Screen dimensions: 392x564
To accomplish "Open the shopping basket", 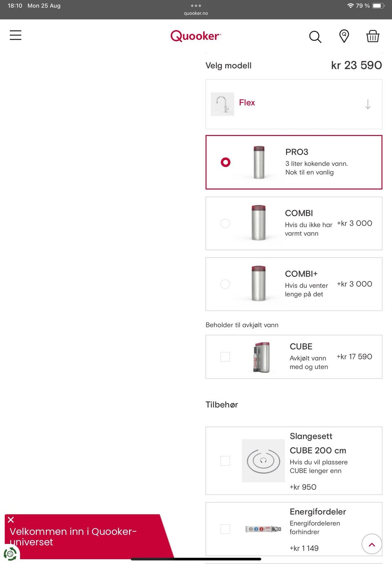I will click(x=372, y=36).
